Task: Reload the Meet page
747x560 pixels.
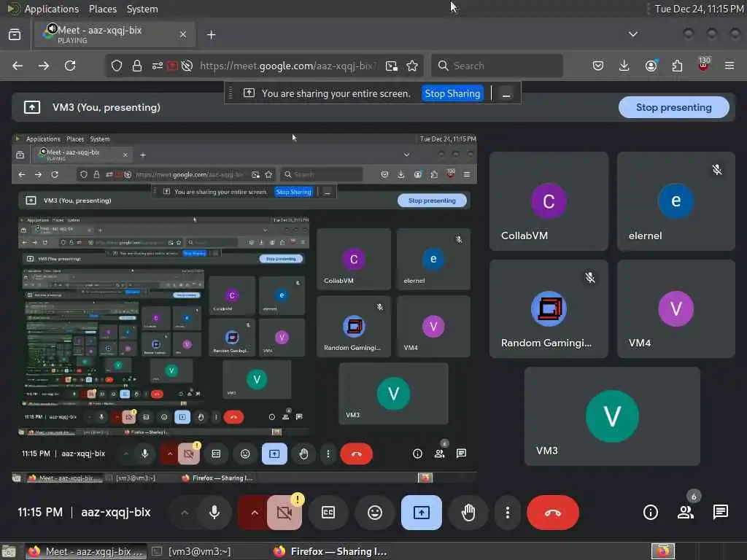Action: [70, 66]
